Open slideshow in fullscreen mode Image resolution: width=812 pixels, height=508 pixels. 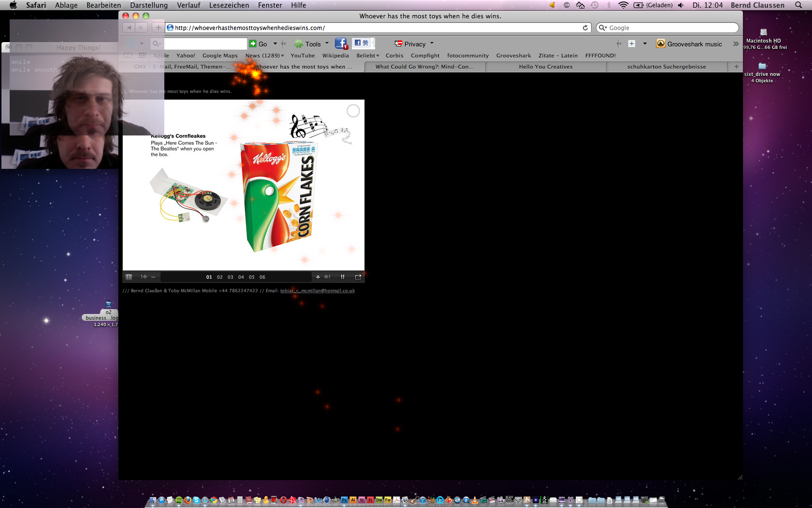pos(358,277)
